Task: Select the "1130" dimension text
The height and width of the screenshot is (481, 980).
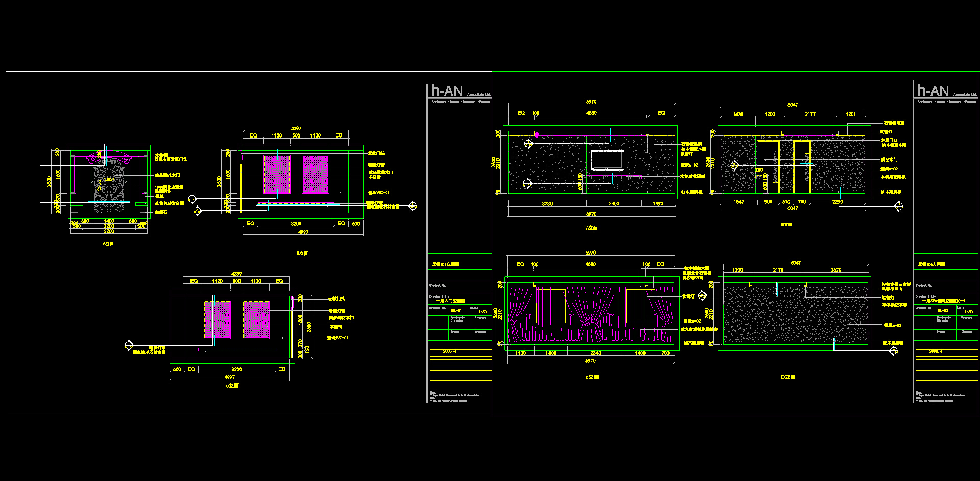Action: click(x=520, y=353)
